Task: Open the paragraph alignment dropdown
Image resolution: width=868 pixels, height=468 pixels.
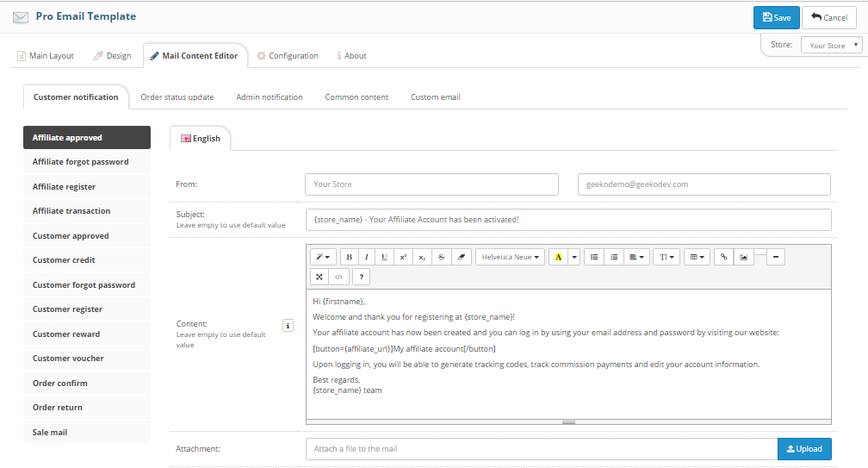Action: 636,257
